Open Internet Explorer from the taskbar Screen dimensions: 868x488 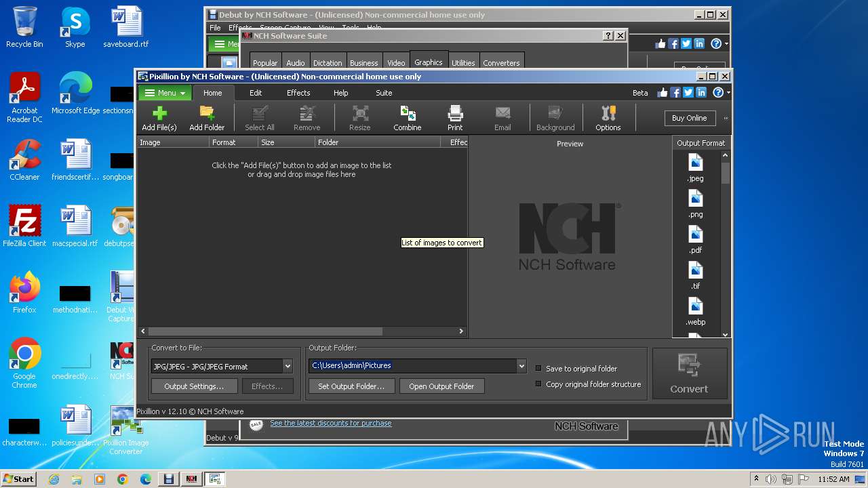pos(54,479)
